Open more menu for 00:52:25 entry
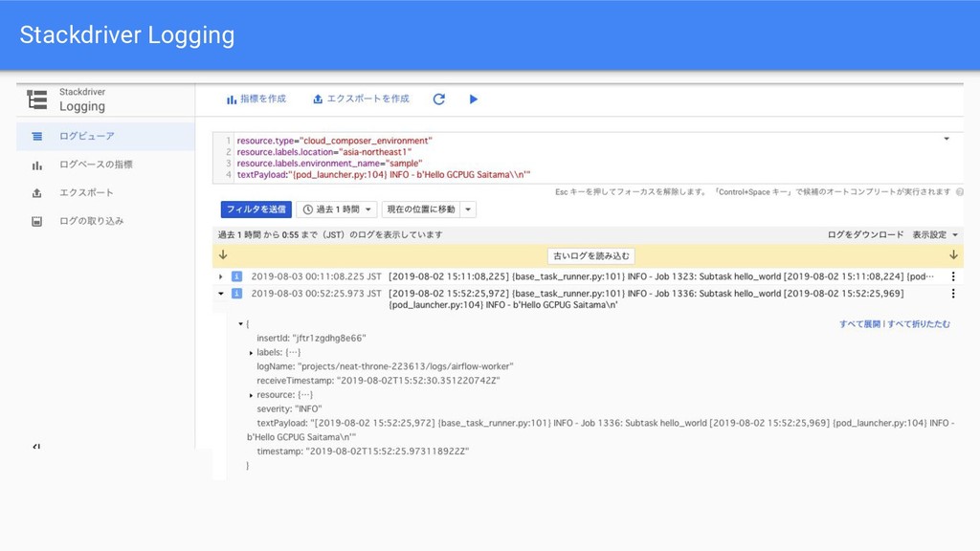Image resolution: width=980 pixels, height=551 pixels. tap(953, 294)
